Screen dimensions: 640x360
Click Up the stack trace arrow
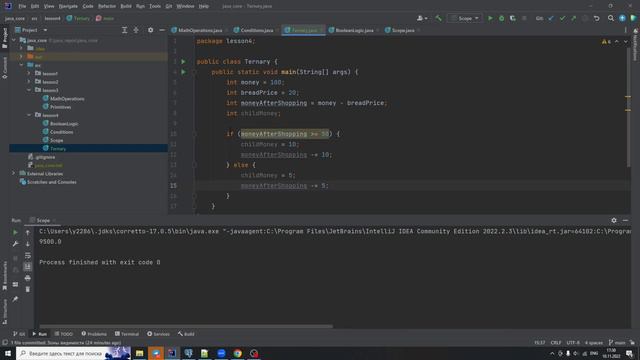click(x=28, y=232)
